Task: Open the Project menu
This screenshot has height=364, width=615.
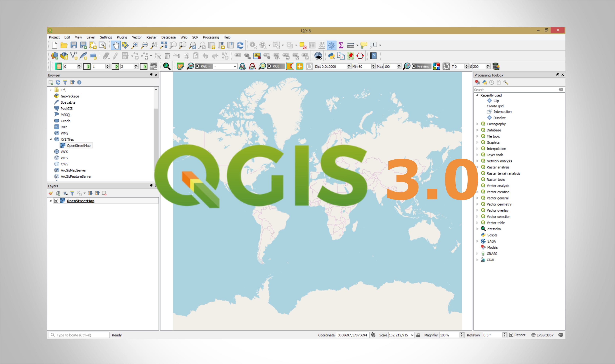Action: pyautogui.click(x=54, y=37)
